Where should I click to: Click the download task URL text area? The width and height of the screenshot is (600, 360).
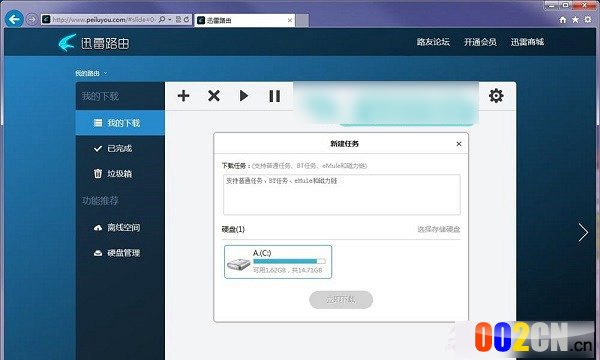[342, 194]
